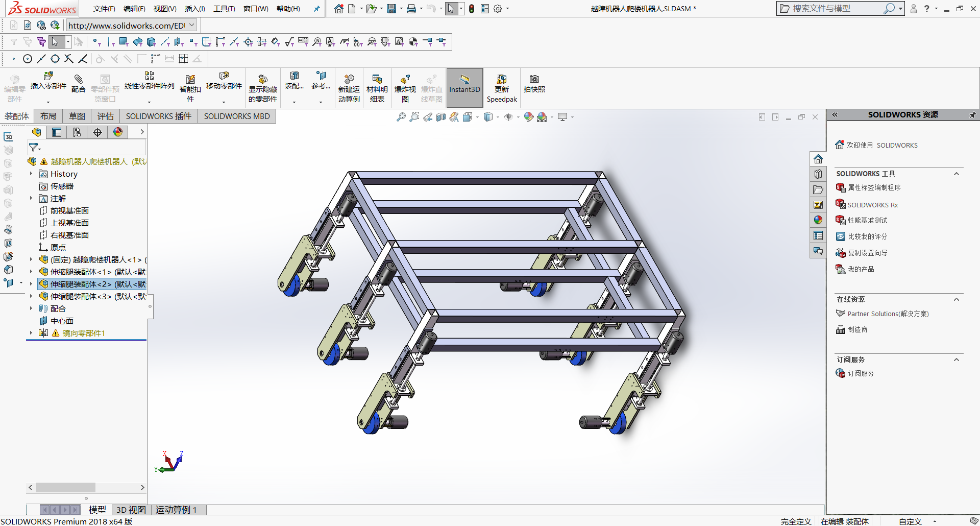The width and height of the screenshot is (980, 526).
Task: Click feature tree horizontal scrollbar
Action: tap(65, 488)
